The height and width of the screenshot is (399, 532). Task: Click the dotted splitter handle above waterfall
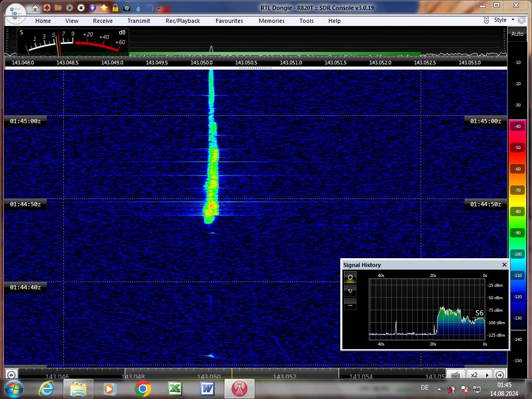click(x=256, y=68)
